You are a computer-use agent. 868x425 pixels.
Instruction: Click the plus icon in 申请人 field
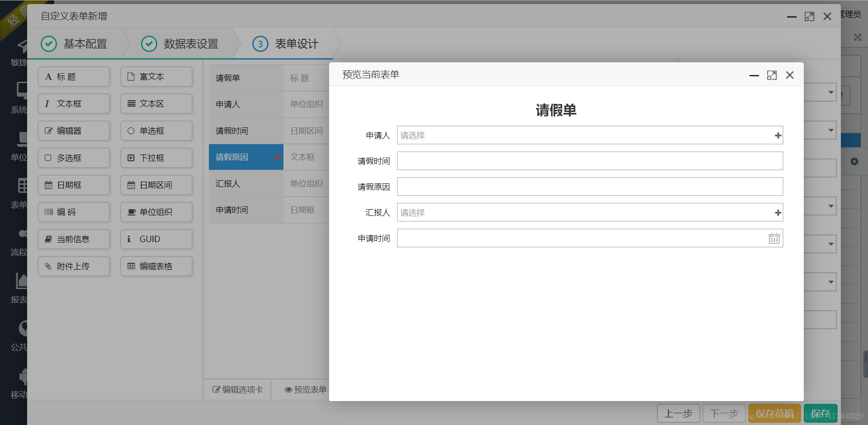click(778, 135)
